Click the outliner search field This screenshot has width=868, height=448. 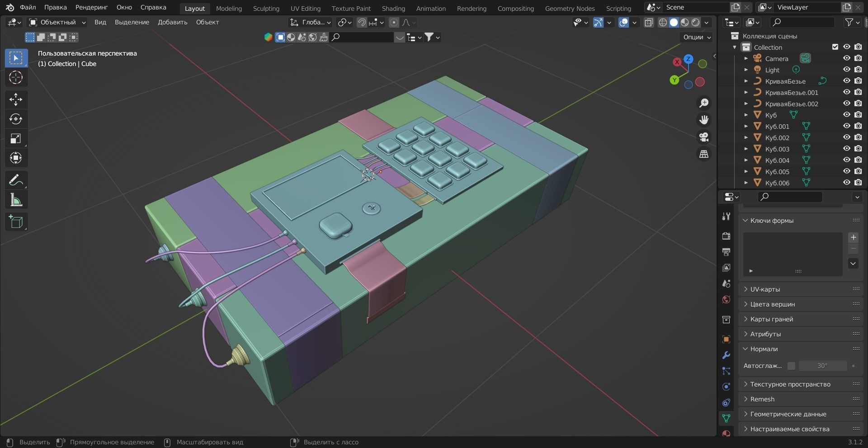point(802,22)
